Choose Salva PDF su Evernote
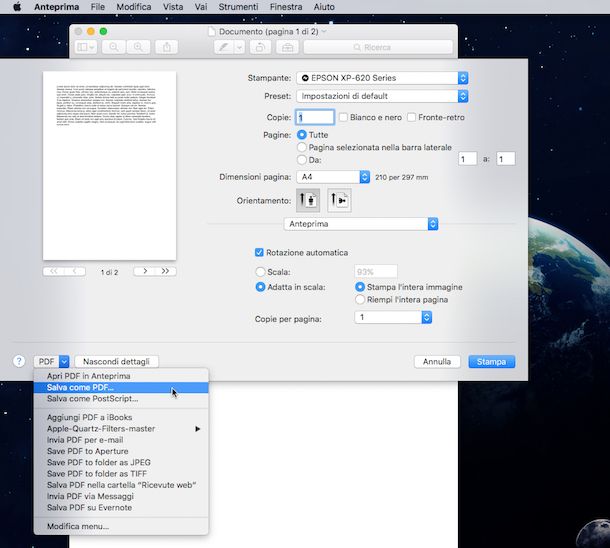 121,508
